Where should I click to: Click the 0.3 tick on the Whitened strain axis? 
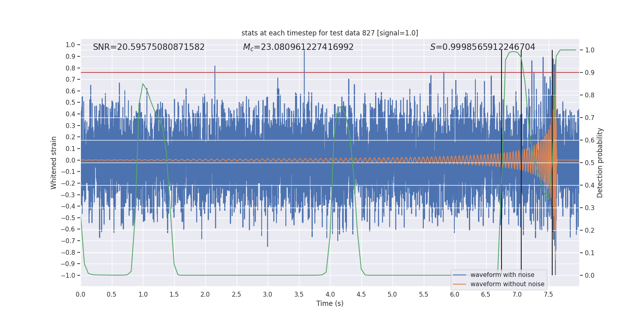click(x=70, y=126)
